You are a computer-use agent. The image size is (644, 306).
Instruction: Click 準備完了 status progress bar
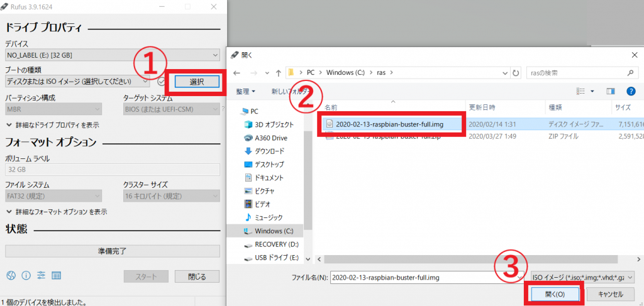click(113, 251)
